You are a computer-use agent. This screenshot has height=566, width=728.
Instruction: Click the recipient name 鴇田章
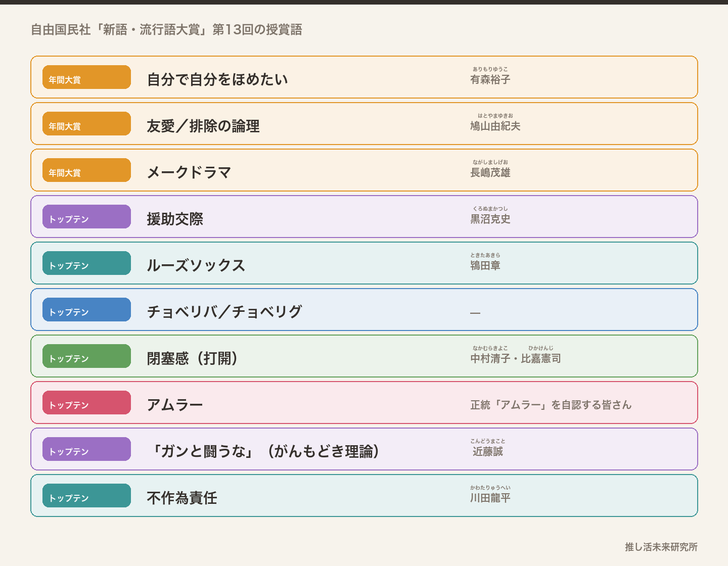pyautogui.click(x=485, y=265)
